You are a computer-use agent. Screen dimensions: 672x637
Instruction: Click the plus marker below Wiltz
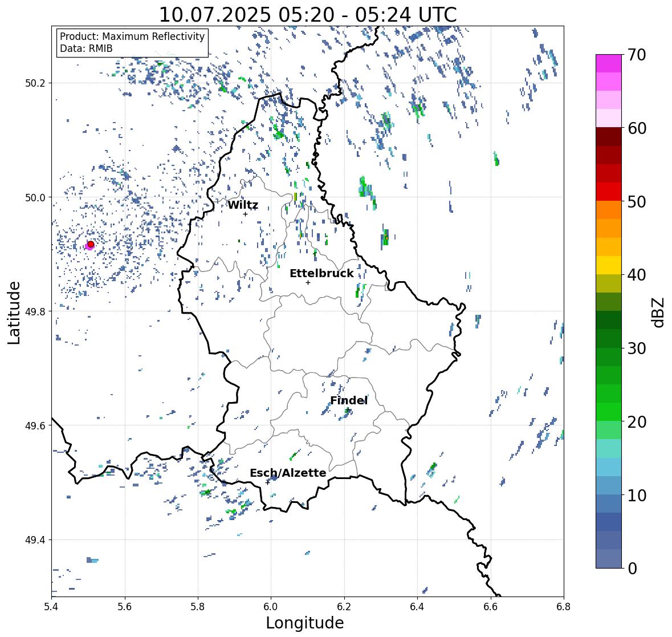(245, 214)
